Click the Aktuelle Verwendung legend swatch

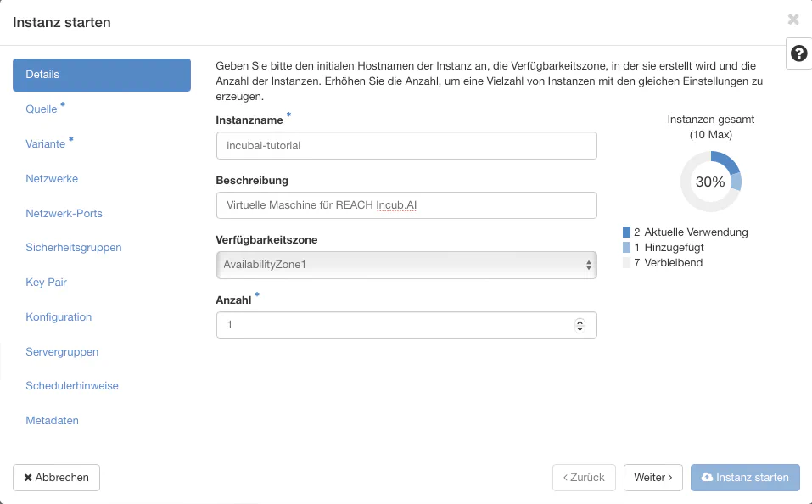tap(627, 232)
